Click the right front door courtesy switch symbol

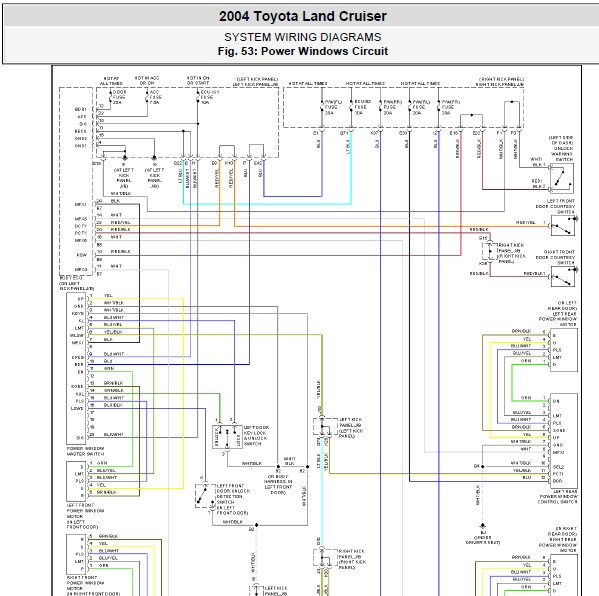(562, 277)
